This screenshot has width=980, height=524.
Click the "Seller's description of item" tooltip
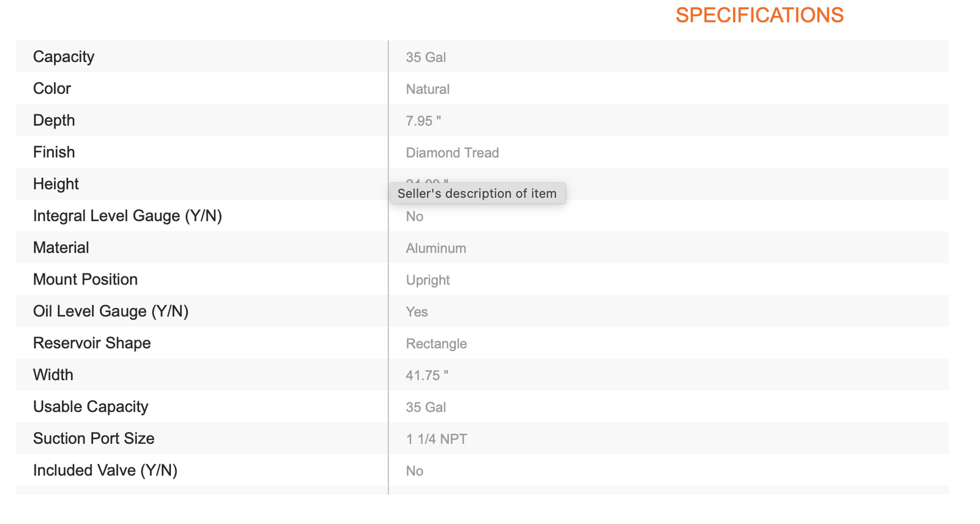coord(477,194)
